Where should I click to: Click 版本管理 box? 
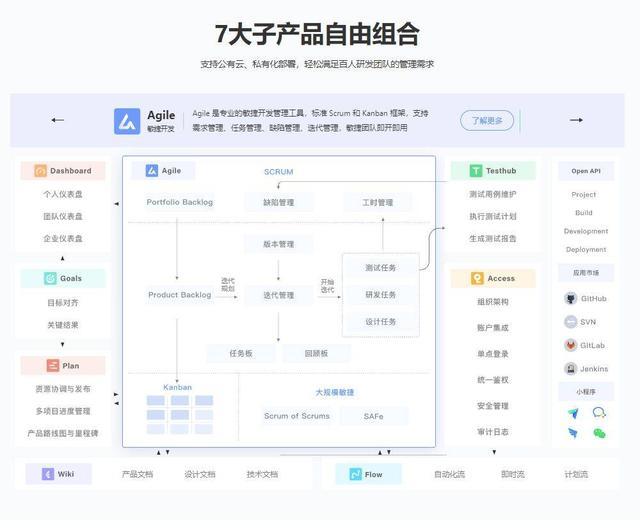[x=279, y=244]
